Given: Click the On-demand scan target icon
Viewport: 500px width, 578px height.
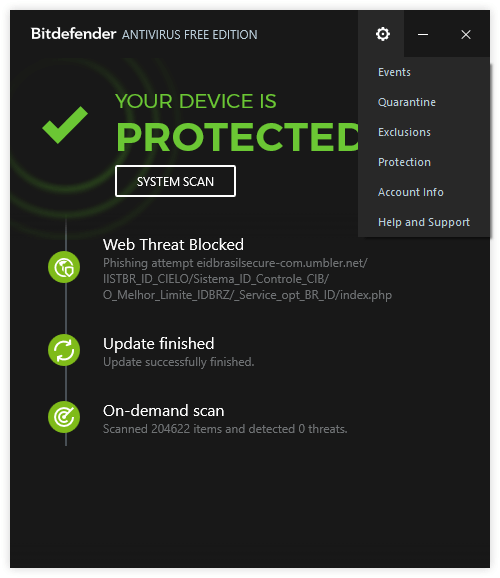Looking at the screenshot, I should [x=64, y=417].
